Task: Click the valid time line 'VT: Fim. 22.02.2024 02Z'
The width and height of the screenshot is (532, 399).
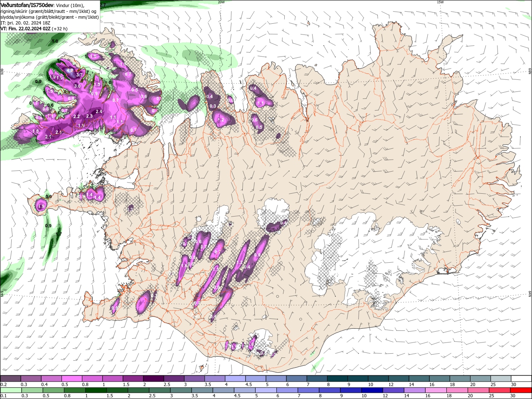Action: [x=26, y=29]
